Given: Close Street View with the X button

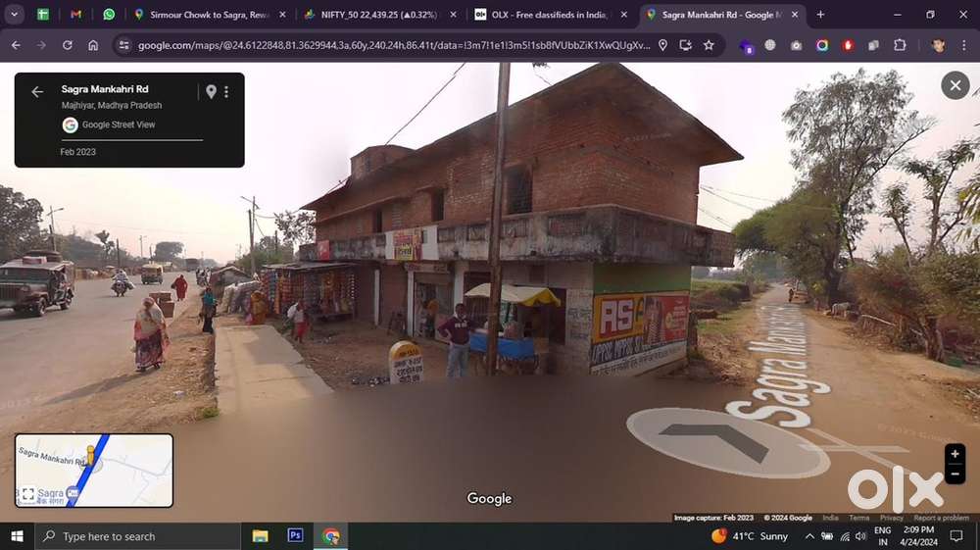Looking at the screenshot, I should [955, 85].
